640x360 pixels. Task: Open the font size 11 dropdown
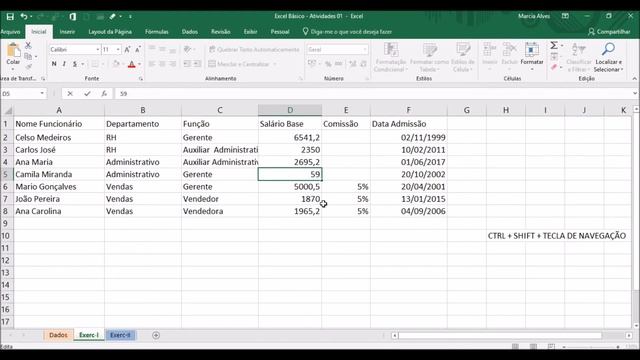pos(118,49)
